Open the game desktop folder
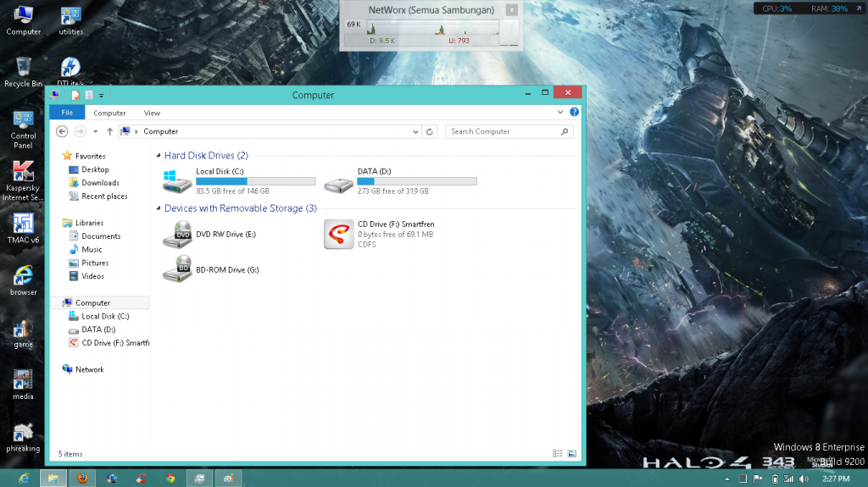This screenshot has width=868, height=487. coord(23,334)
